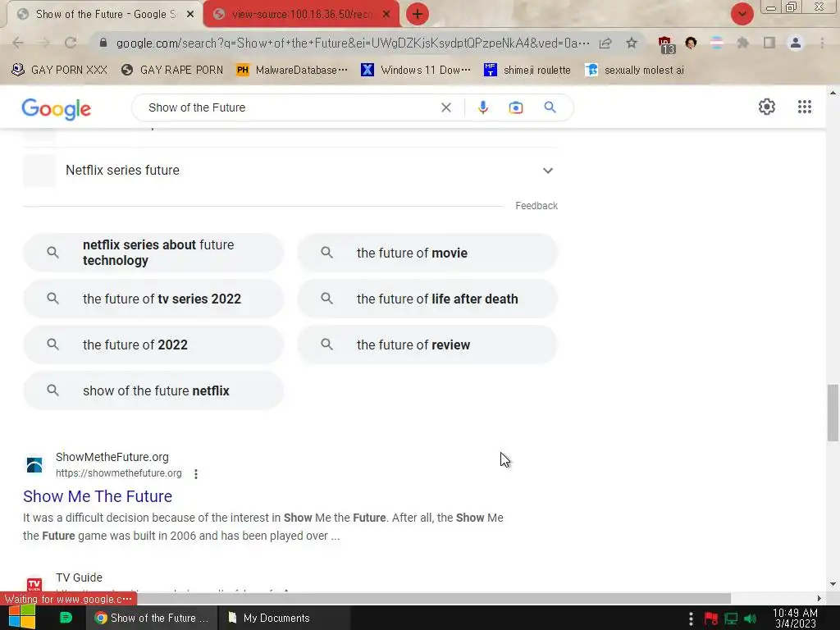
Task: Share this page via the address bar share icon
Action: (x=605, y=43)
